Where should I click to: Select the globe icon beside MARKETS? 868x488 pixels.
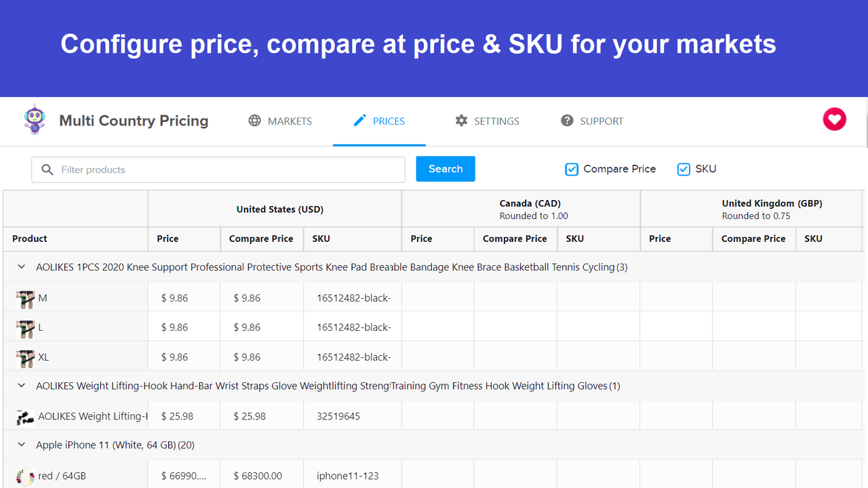[x=255, y=121]
